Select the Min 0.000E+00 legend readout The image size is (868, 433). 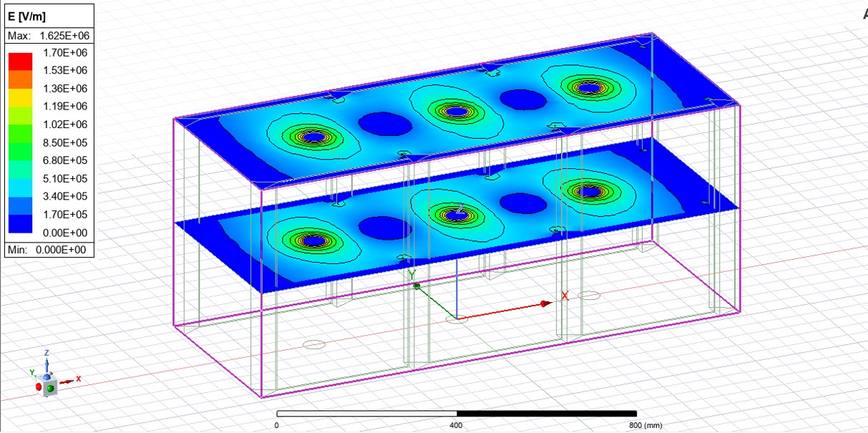tap(47, 250)
